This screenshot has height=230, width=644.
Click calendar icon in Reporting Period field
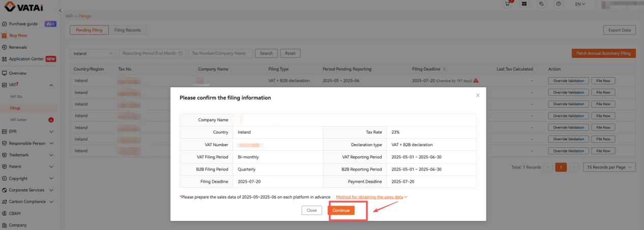coord(180,53)
